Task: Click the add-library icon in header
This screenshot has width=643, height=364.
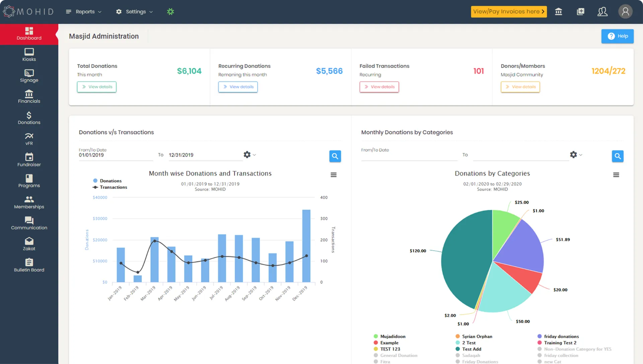Action: coord(581,12)
